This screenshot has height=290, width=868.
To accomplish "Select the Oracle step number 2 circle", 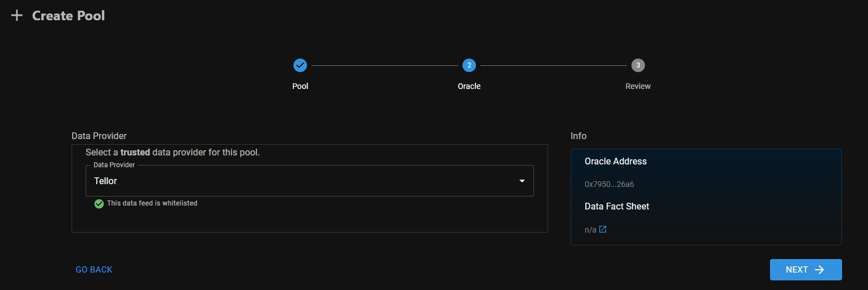I will coord(469,65).
